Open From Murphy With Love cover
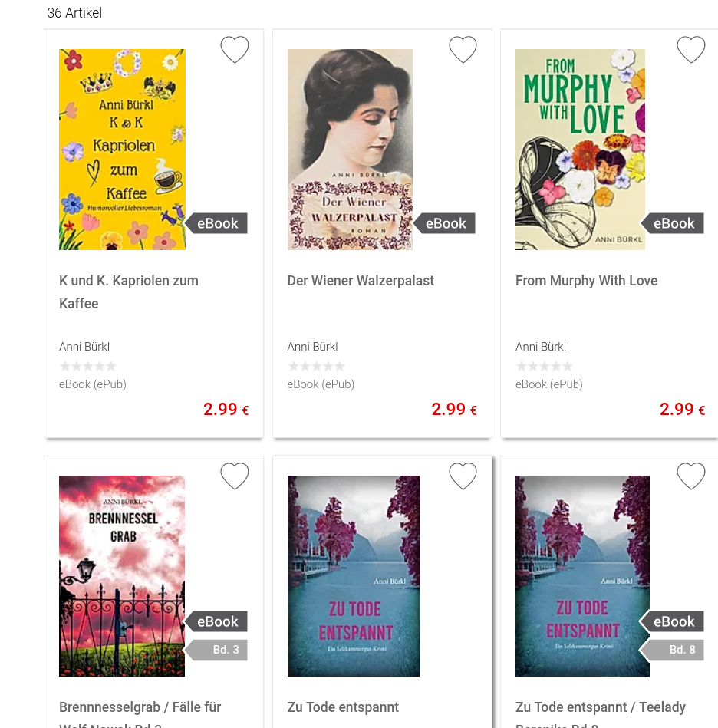The image size is (718, 728). tap(580, 150)
